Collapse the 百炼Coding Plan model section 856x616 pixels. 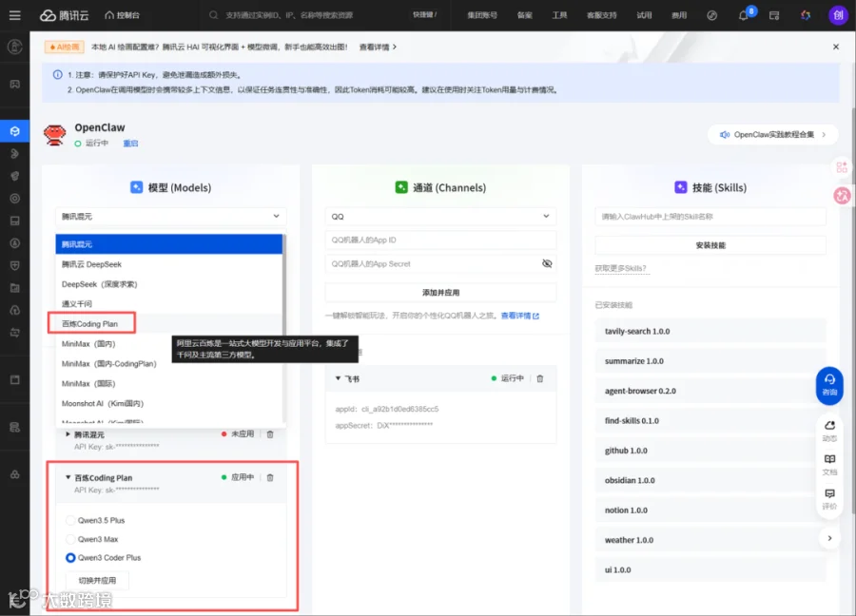tap(68, 477)
